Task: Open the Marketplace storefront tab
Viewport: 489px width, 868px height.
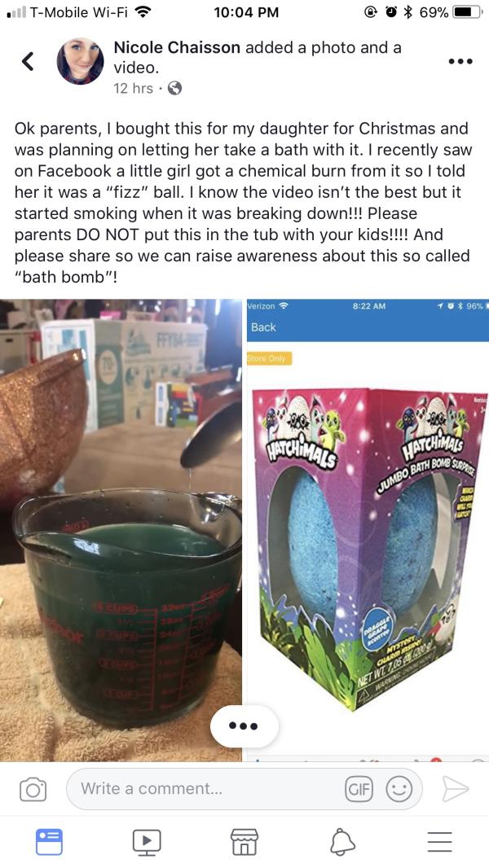Action: tap(244, 841)
